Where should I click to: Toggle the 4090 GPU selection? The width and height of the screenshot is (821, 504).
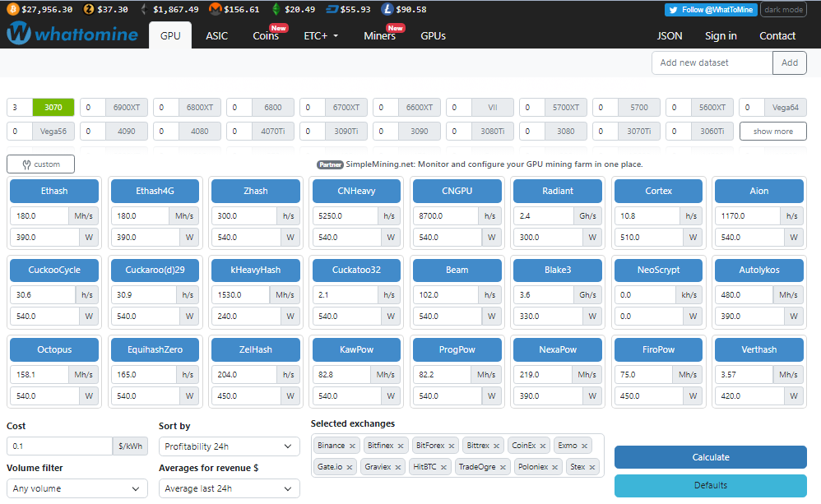(126, 132)
